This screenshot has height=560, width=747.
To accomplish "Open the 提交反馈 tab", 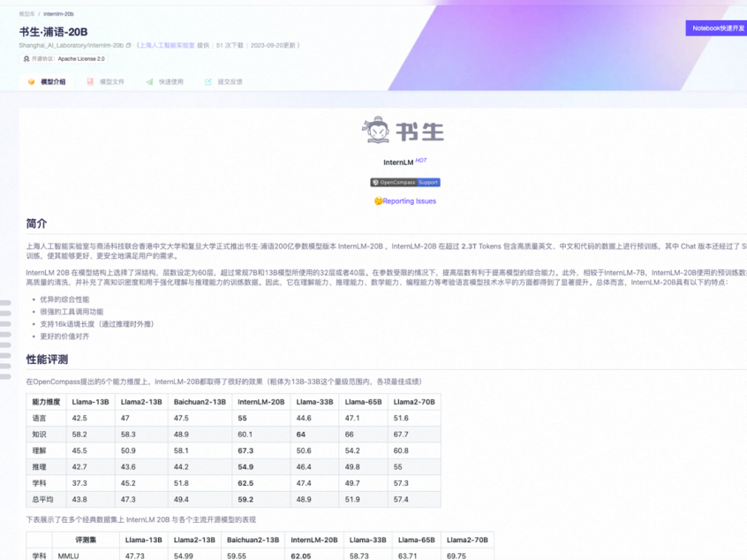I will pyautogui.click(x=223, y=82).
